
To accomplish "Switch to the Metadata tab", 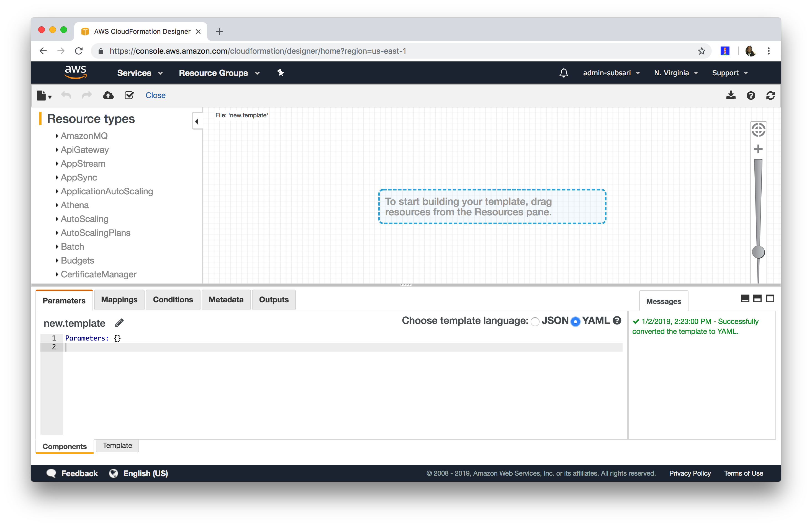I will (226, 300).
